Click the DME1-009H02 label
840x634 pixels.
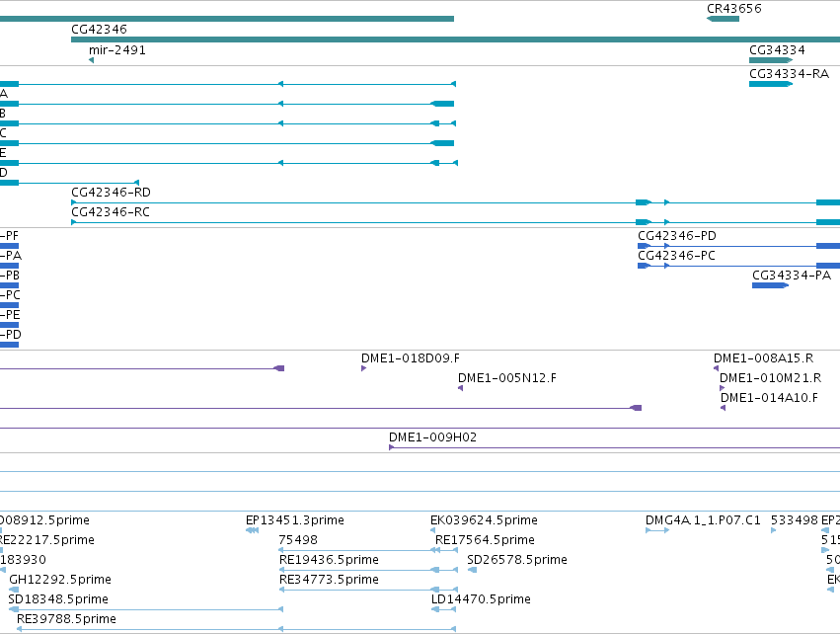(433, 437)
